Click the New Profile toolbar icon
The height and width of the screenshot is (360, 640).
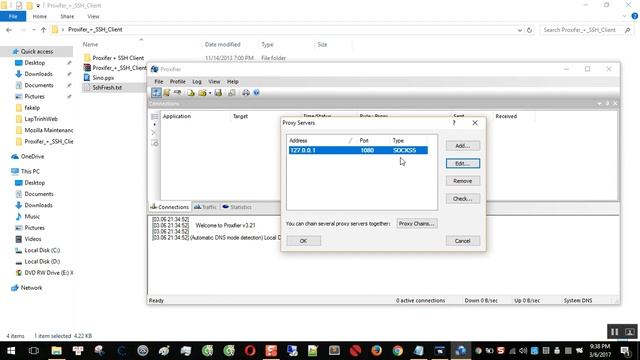pos(191,93)
